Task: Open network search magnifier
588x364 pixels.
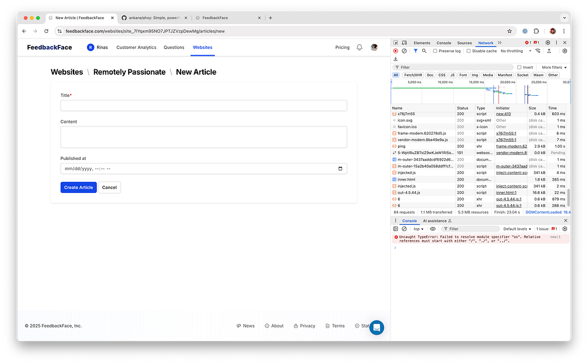Action: 424,51
